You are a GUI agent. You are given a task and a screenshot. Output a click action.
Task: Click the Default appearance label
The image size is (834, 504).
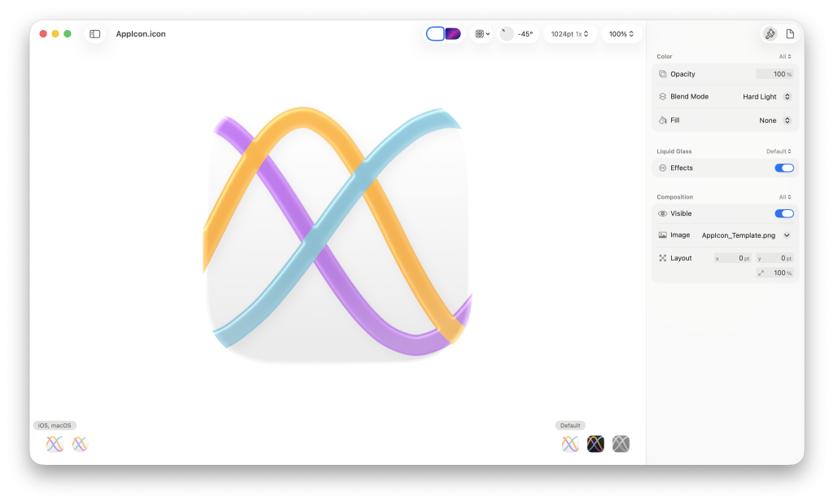click(570, 425)
